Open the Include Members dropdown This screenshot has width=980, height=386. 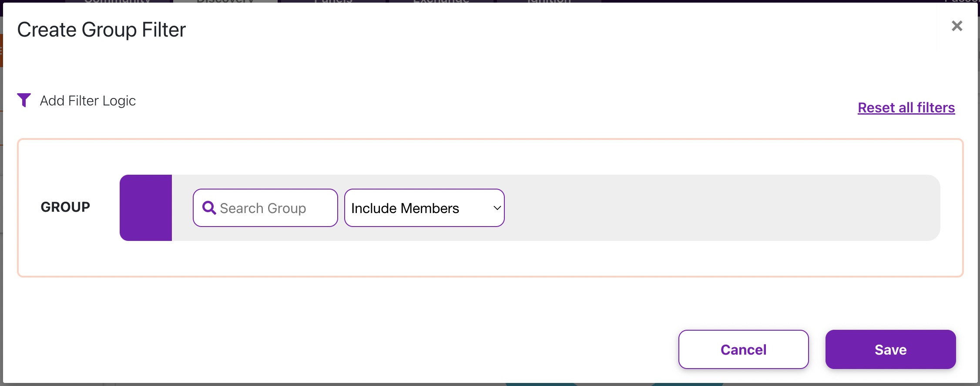424,208
